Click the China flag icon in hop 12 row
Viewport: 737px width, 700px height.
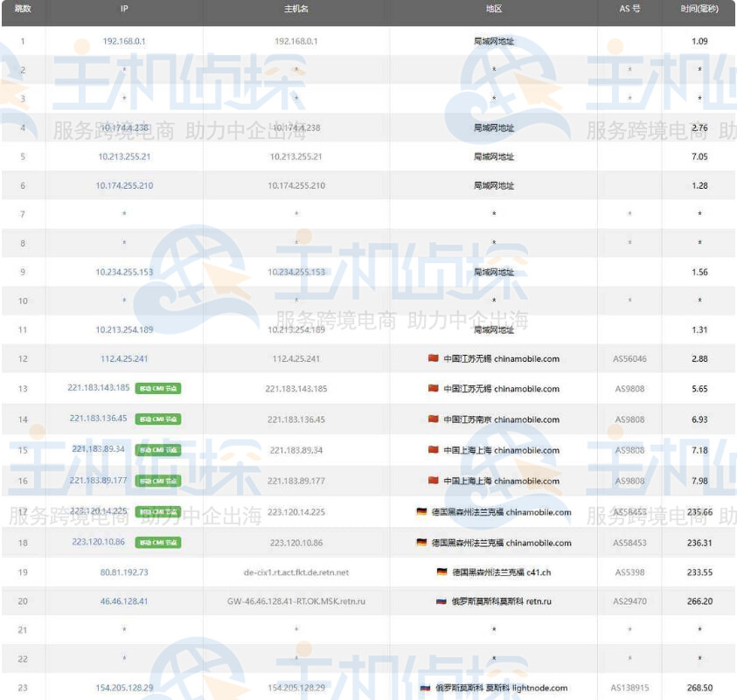[434, 358]
